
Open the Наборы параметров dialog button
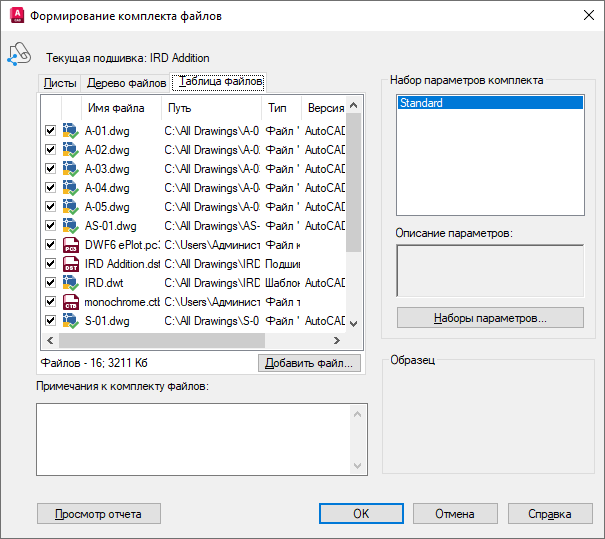490,318
